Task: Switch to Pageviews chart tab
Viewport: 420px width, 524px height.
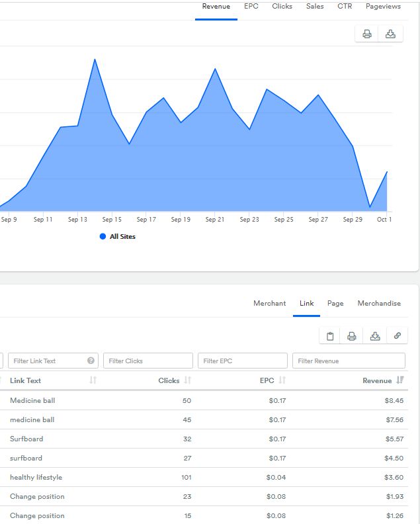Action: pyautogui.click(x=383, y=7)
